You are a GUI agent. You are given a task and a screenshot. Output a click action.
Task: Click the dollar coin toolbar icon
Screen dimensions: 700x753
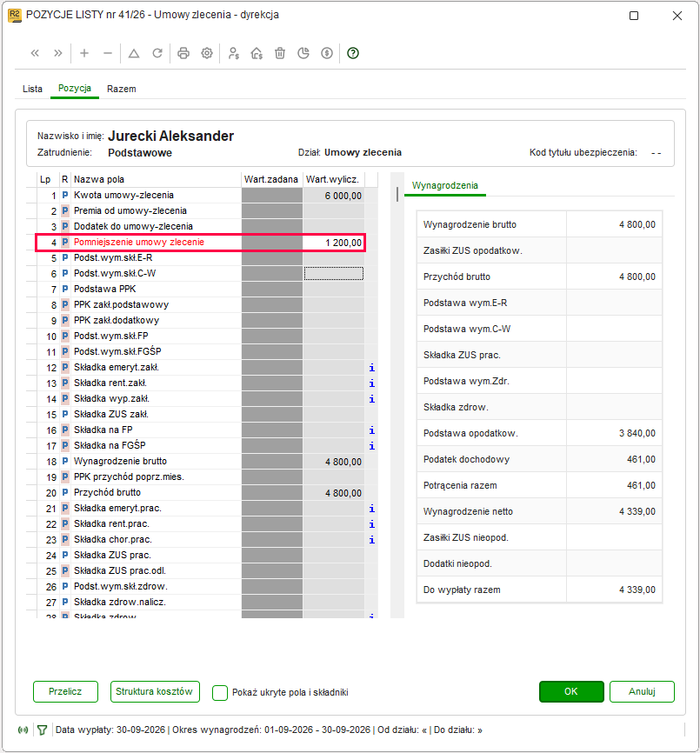point(327,53)
